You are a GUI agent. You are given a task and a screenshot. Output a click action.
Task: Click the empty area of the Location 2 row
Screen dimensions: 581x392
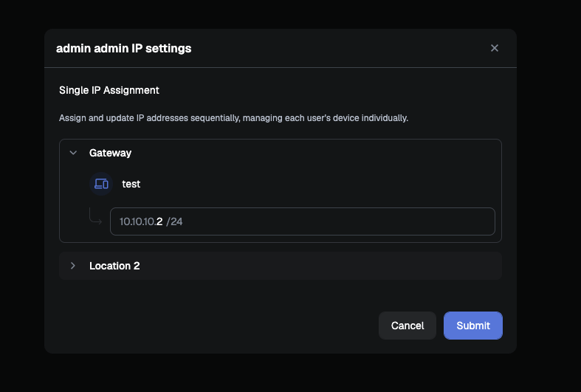[x=319, y=266]
